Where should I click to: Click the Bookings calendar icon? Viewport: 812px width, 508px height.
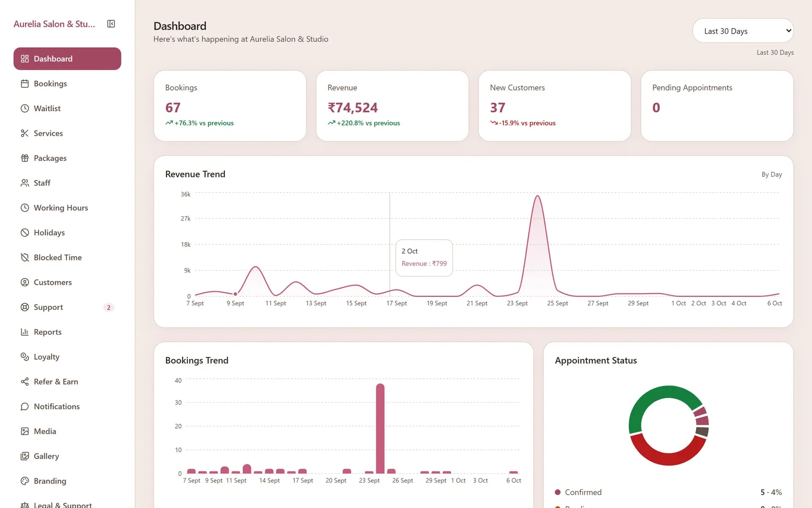tap(25, 84)
